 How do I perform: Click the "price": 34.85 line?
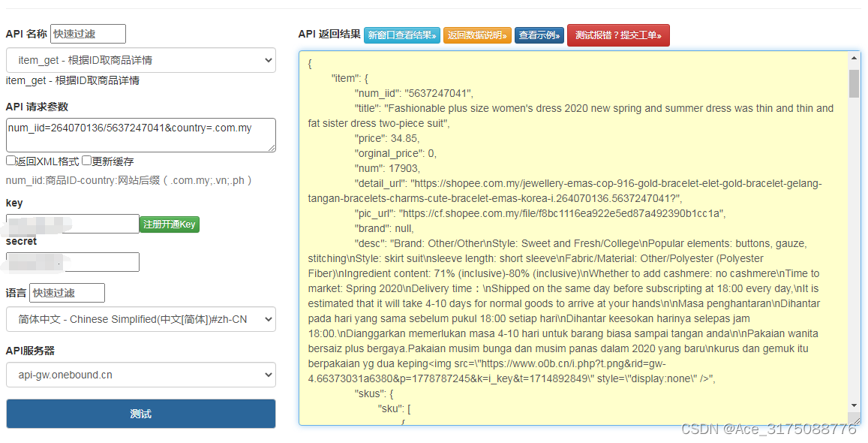387,138
